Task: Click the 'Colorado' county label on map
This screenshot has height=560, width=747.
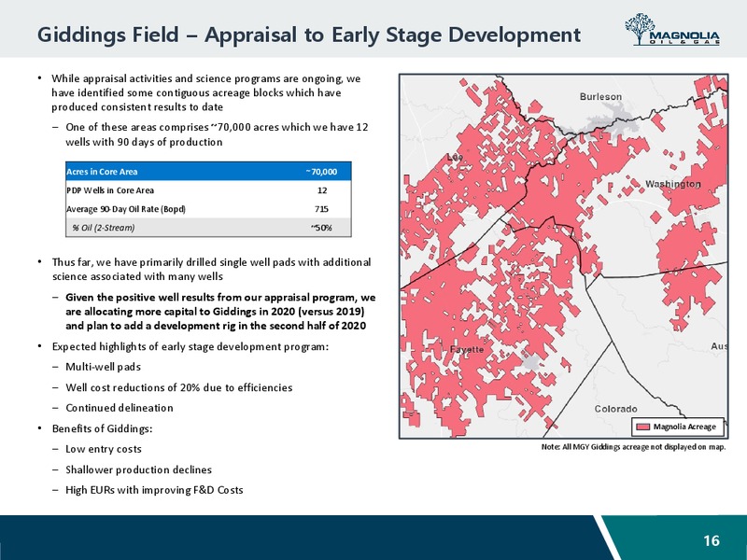Action: point(615,409)
